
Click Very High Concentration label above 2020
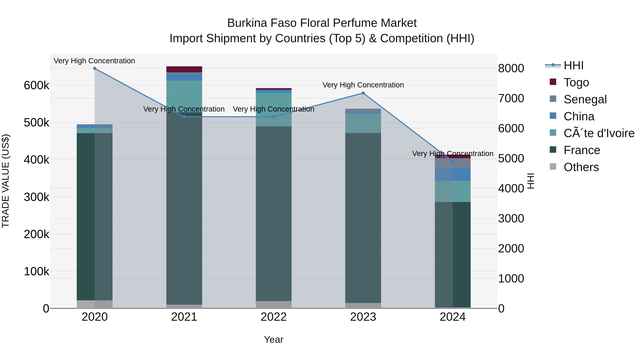[94, 61]
